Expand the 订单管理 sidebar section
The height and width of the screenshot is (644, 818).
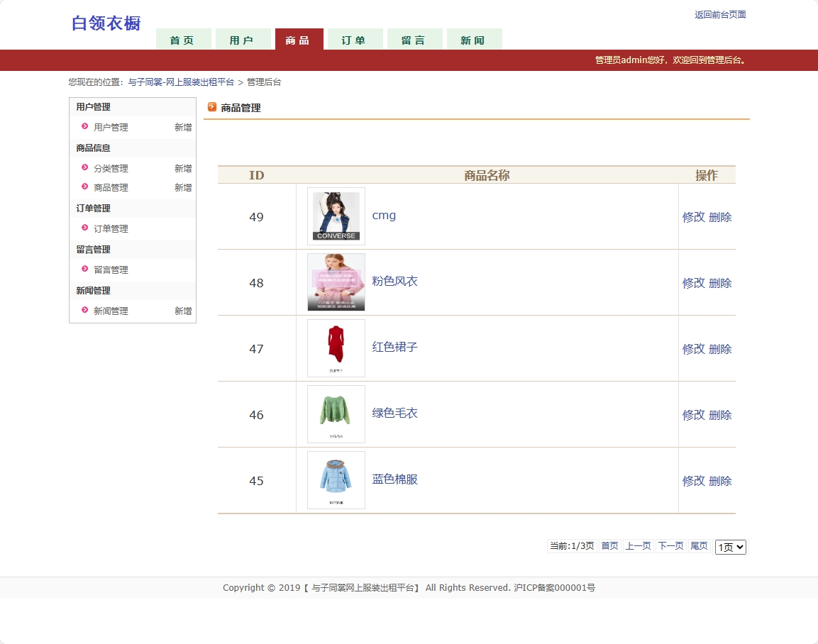click(x=92, y=208)
